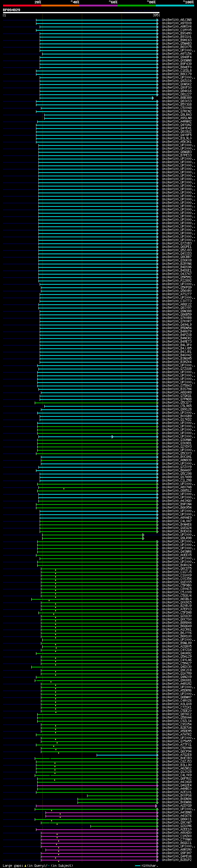Select hit UniRef100_Q7ZUU8
This screenshot has width=197, height=868.
point(177,369)
